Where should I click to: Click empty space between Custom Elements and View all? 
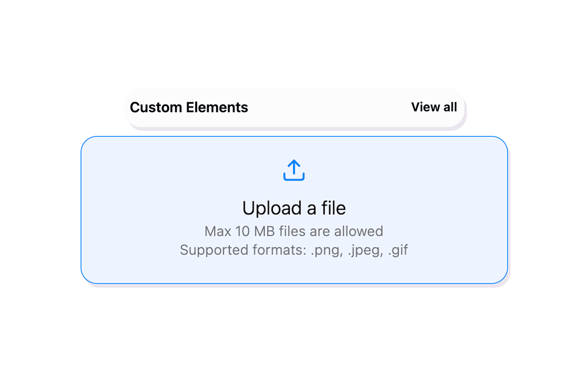(x=329, y=107)
